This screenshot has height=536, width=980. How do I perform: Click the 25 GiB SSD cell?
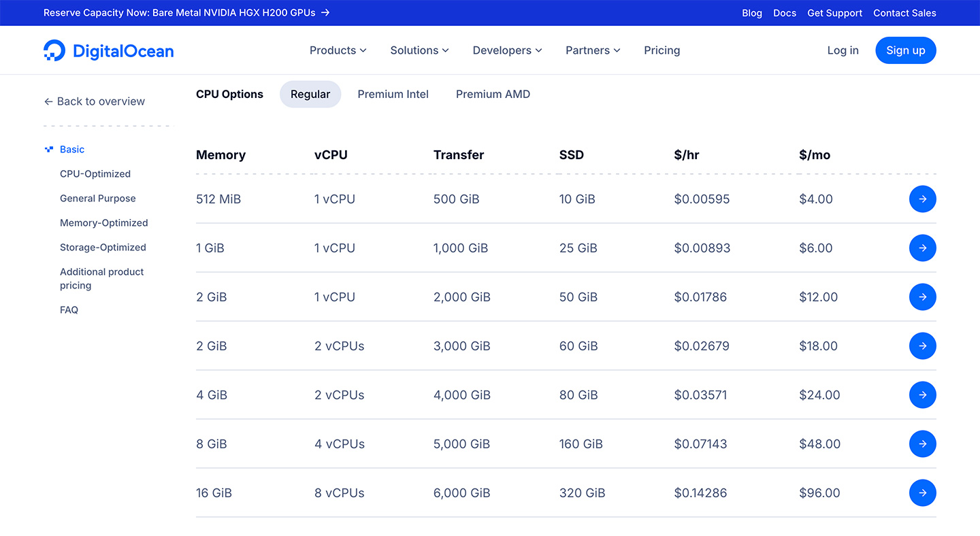(578, 248)
